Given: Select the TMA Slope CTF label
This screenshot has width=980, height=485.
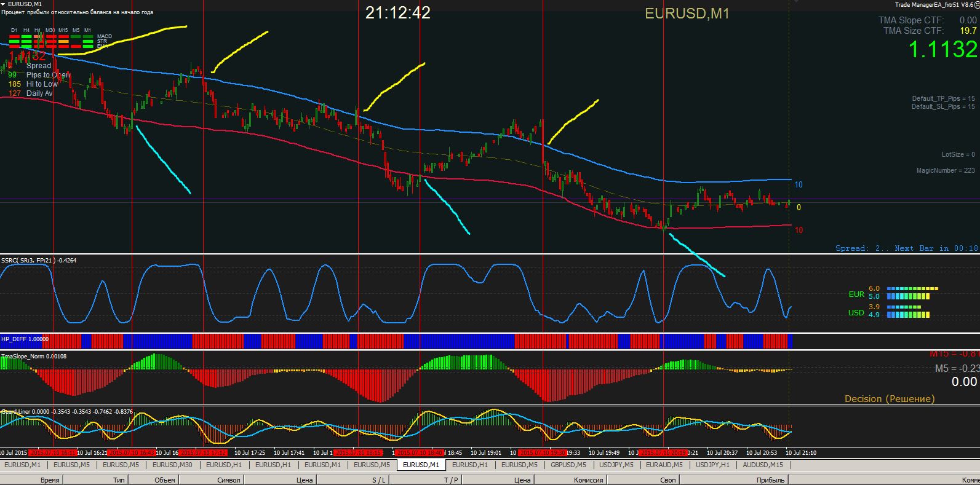Looking at the screenshot, I should 911,20.
